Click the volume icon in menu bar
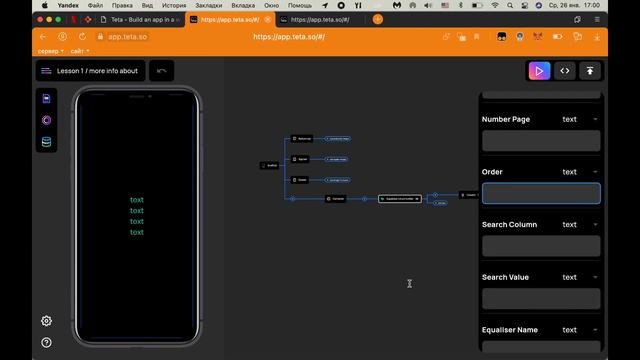640x360 pixels. [428, 5]
